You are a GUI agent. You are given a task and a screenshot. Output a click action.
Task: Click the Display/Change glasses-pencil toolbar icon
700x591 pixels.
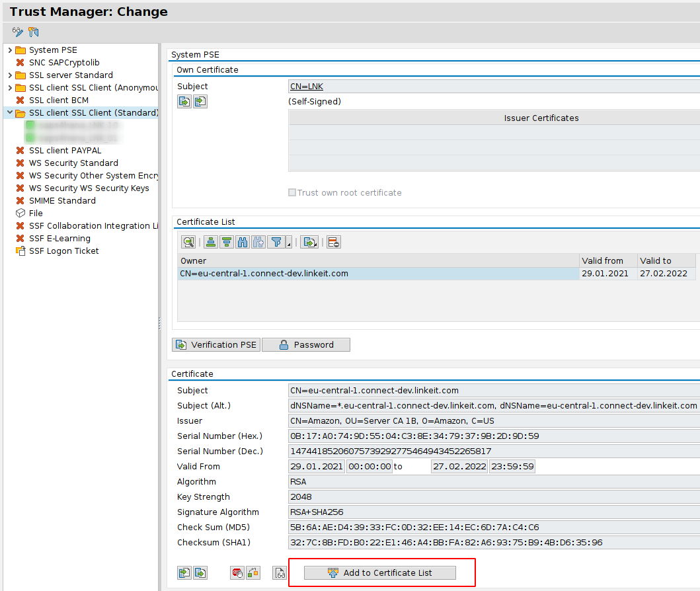[18, 32]
